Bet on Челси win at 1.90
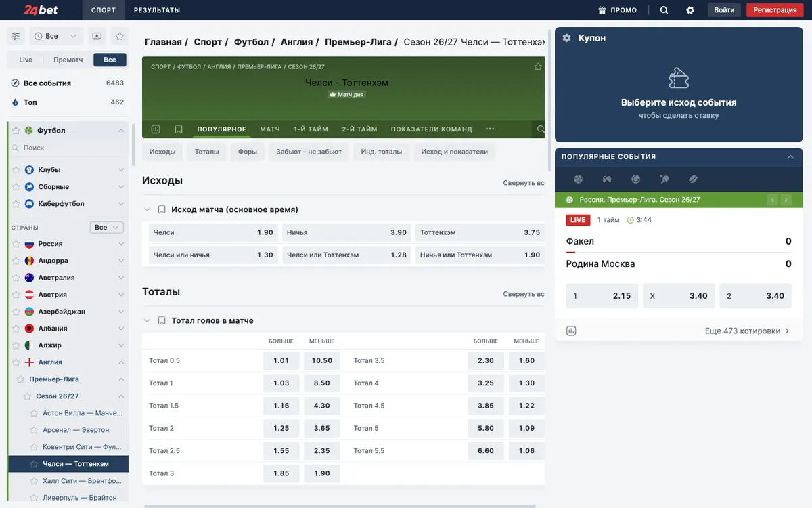The width and height of the screenshot is (812, 508). tap(213, 232)
